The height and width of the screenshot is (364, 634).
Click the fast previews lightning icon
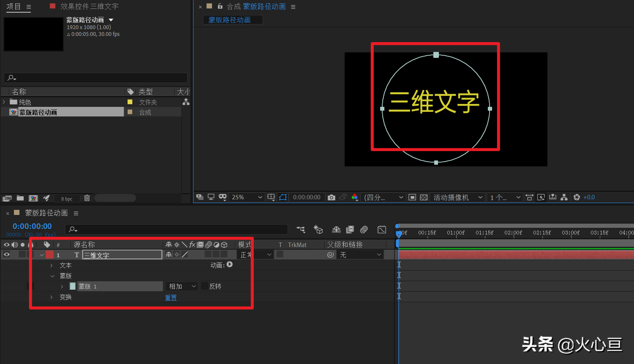(x=541, y=197)
